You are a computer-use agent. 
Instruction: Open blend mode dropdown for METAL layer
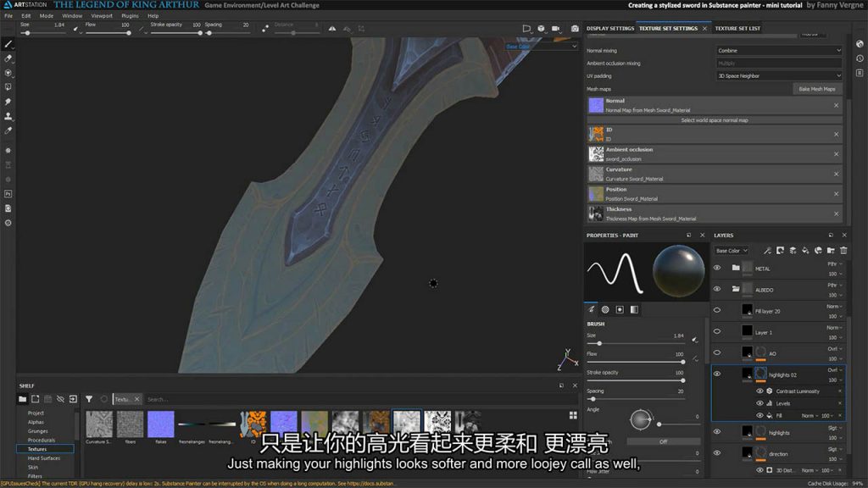coord(835,264)
